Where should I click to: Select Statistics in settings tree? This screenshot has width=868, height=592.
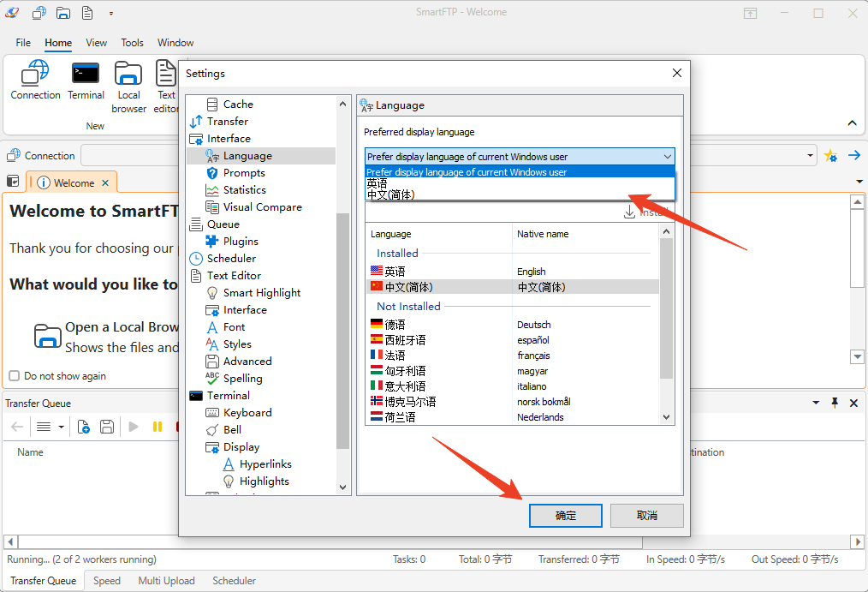pyautogui.click(x=245, y=190)
